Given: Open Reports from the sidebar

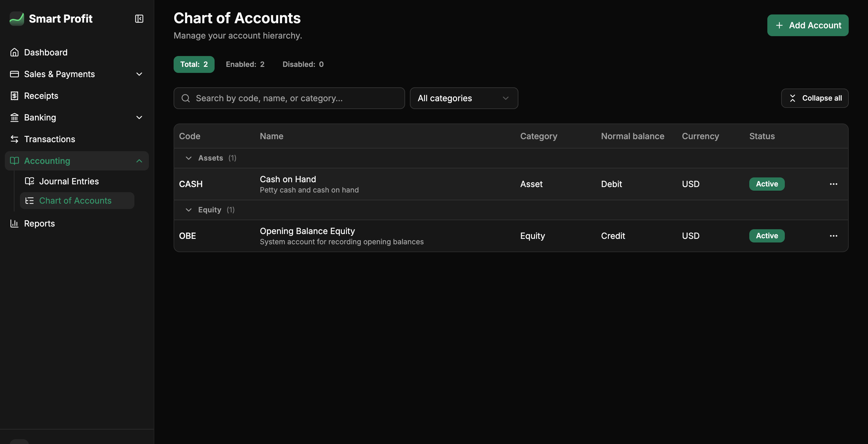Looking at the screenshot, I should (77, 223).
